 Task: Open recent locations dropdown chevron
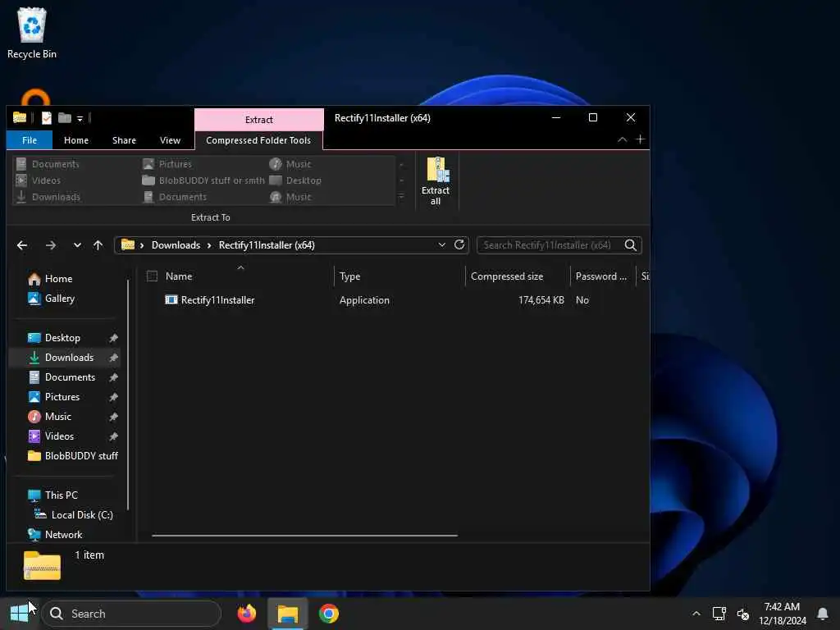point(77,245)
